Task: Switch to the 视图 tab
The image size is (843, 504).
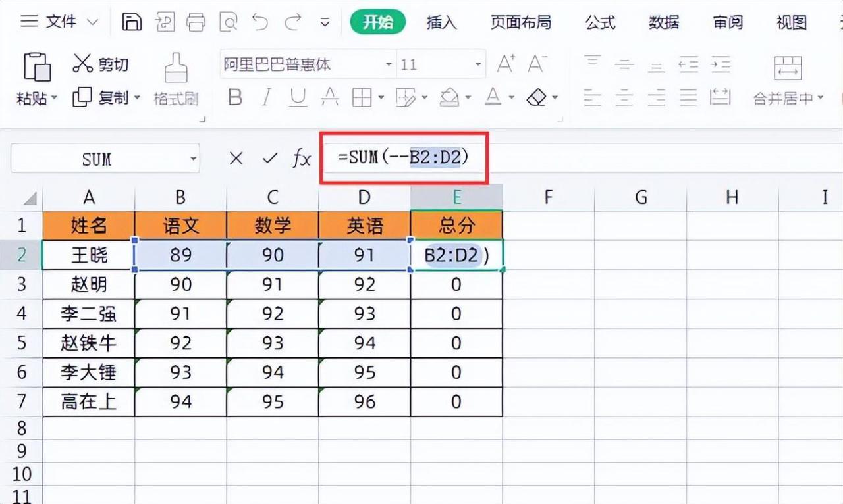Action: click(792, 22)
